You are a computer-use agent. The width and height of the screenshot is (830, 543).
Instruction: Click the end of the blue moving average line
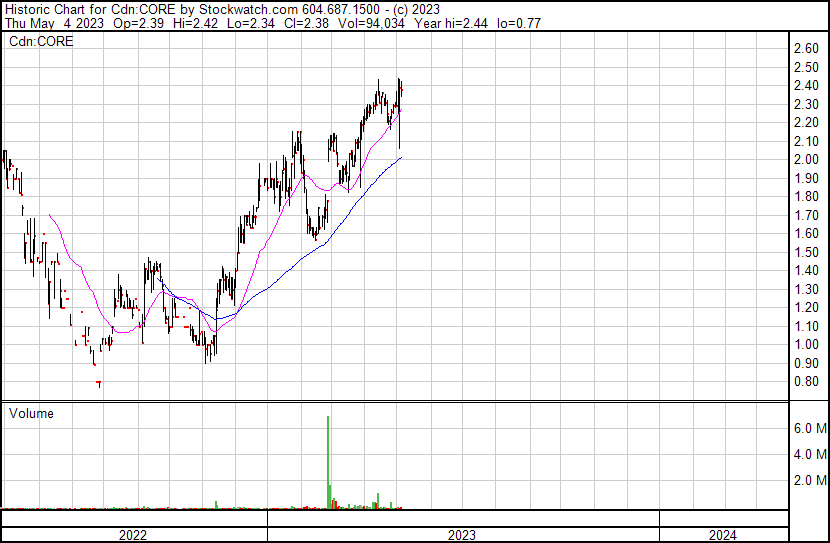(x=401, y=157)
